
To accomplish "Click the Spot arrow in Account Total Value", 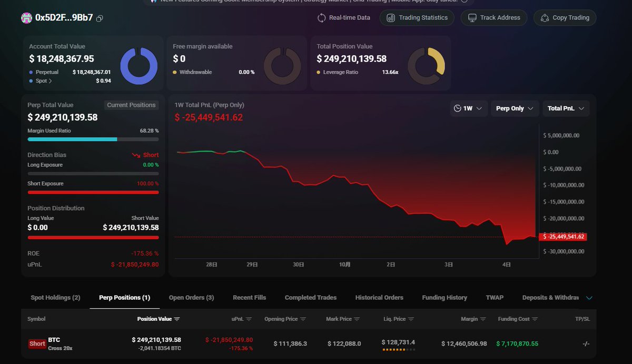I will [x=52, y=81].
